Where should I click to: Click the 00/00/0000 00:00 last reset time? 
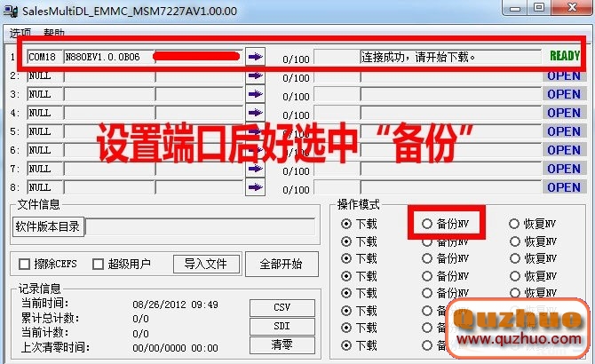[175, 348]
